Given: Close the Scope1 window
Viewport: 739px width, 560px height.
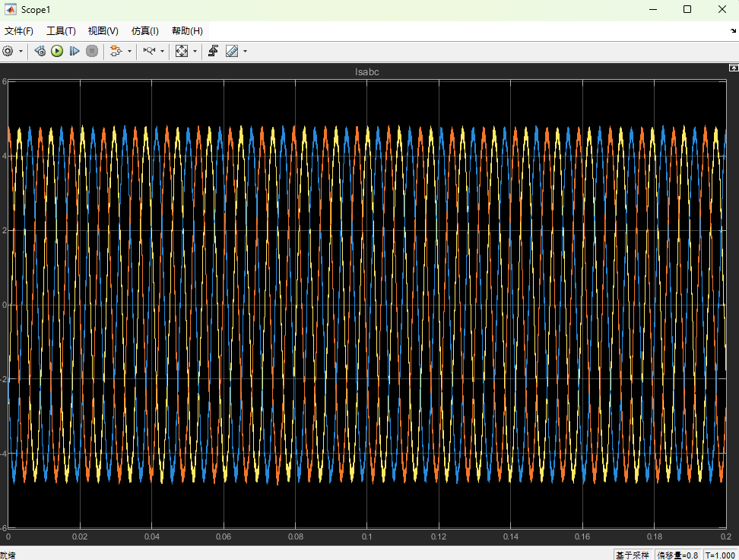Looking at the screenshot, I should pyautogui.click(x=722, y=9).
